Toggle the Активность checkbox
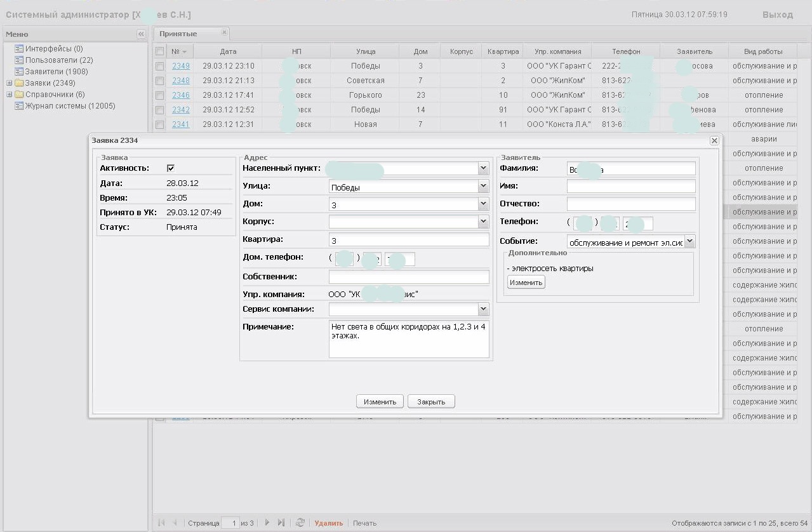This screenshot has width=812, height=532. click(x=170, y=168)
